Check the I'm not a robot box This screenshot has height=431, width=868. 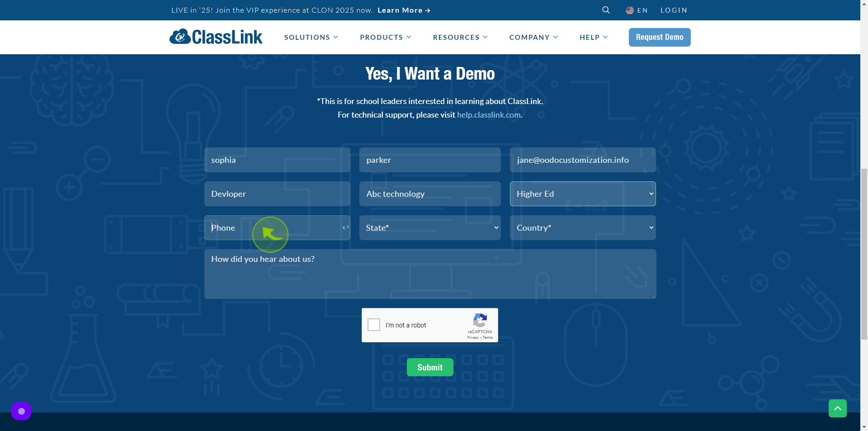click(x=374, y=325)
